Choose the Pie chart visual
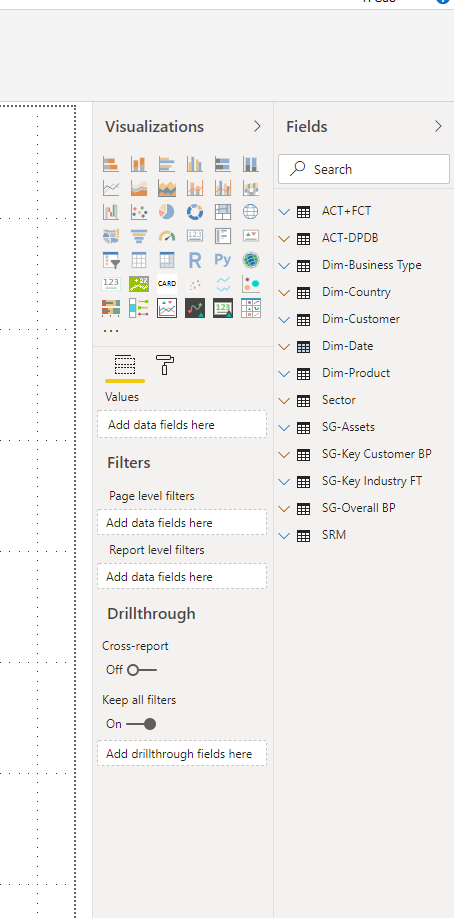454x918 pixels. 167,211
